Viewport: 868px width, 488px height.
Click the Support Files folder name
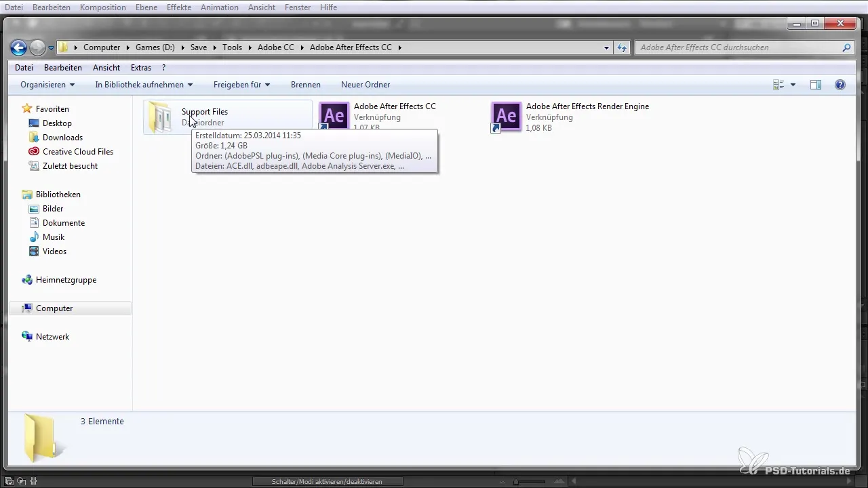pyautogui.click(x=205, y=112)
